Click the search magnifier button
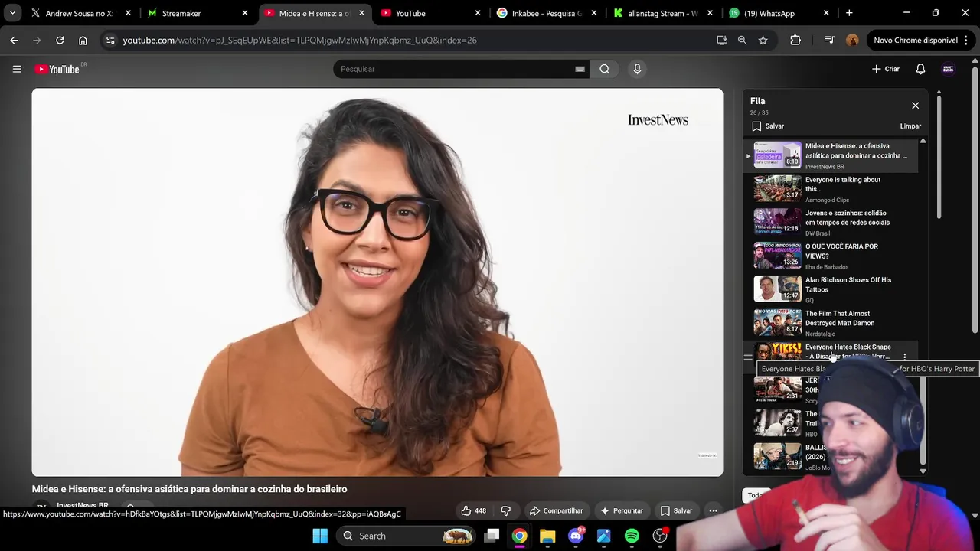The height and width of the screenshot is (551, 980). pos(605,69)
